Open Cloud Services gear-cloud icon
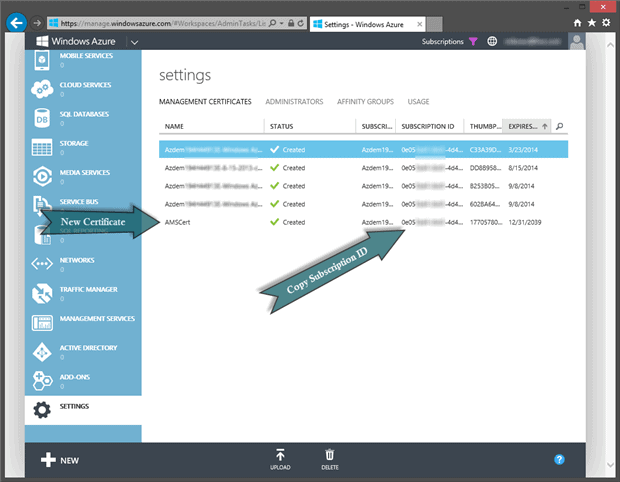This screenshot has height=482, width=620. [42, 89]
